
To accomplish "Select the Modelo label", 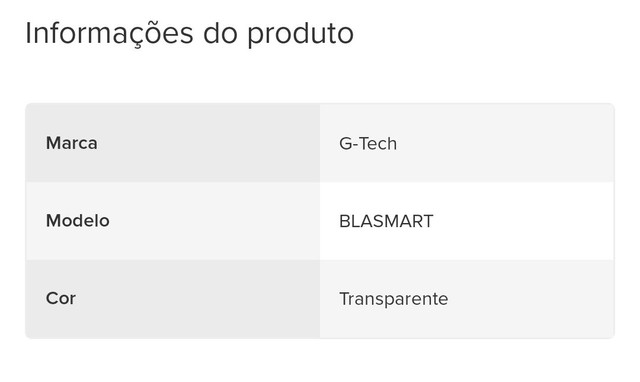I will [78, 221].
